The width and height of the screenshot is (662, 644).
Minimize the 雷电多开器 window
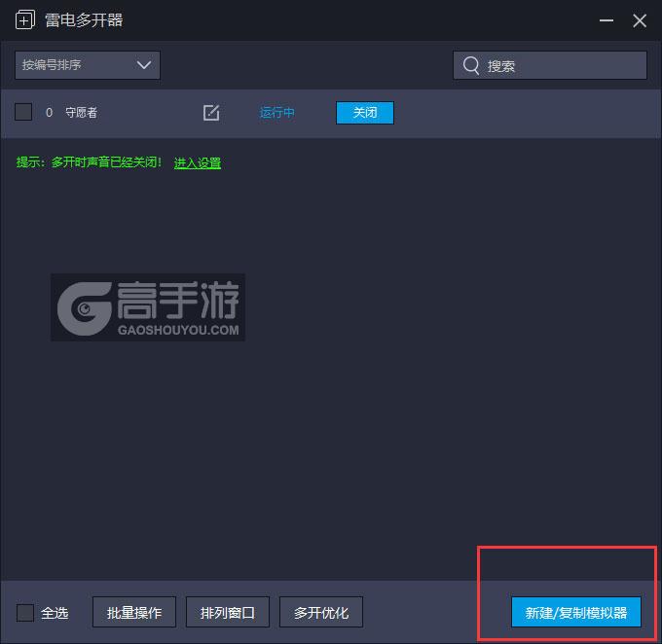pyautogui.click(x=607, y=20)
